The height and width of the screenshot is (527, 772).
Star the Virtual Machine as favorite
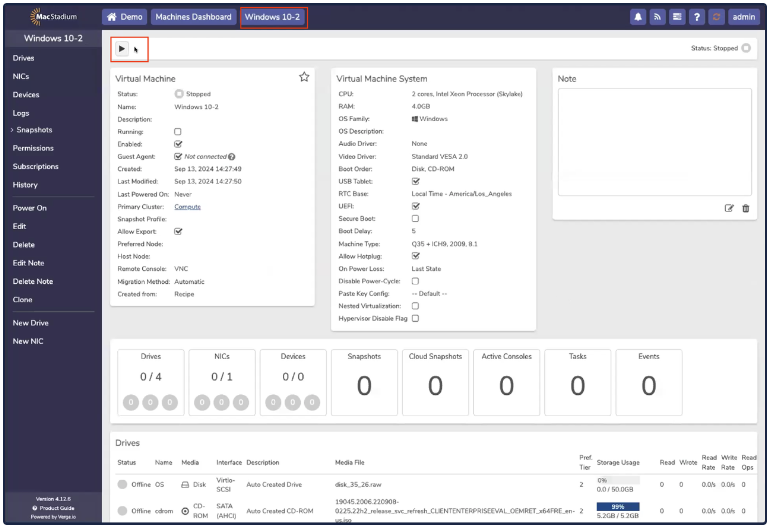point(304,77)
